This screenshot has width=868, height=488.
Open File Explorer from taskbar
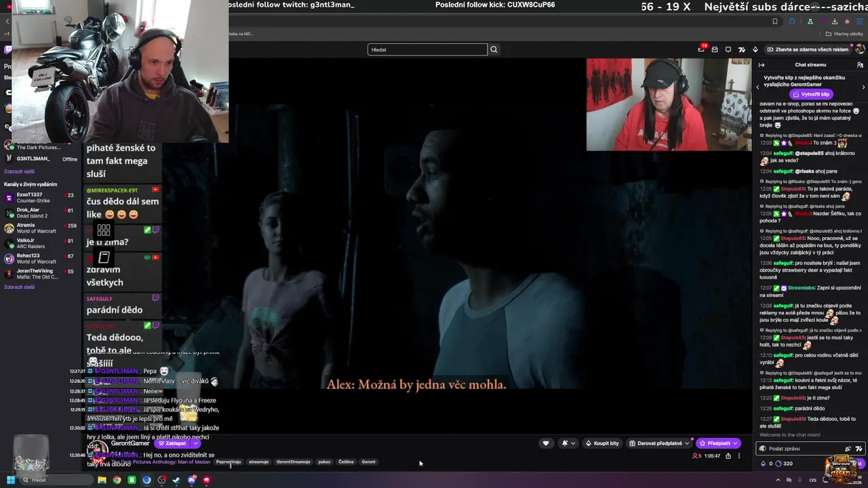[x=102, y=480]
